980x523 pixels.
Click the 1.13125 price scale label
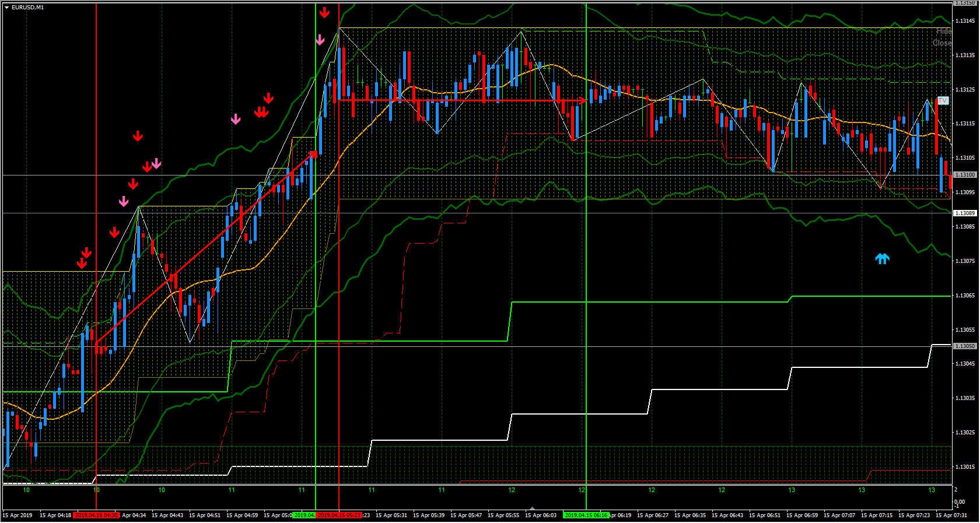[x=965, y=90]
